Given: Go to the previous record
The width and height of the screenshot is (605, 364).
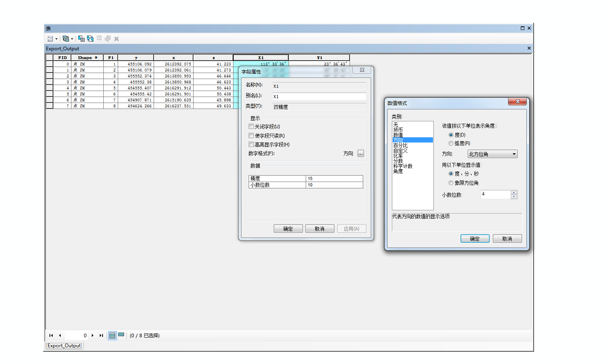Looking at the screenshot, I should click(60, 335).
